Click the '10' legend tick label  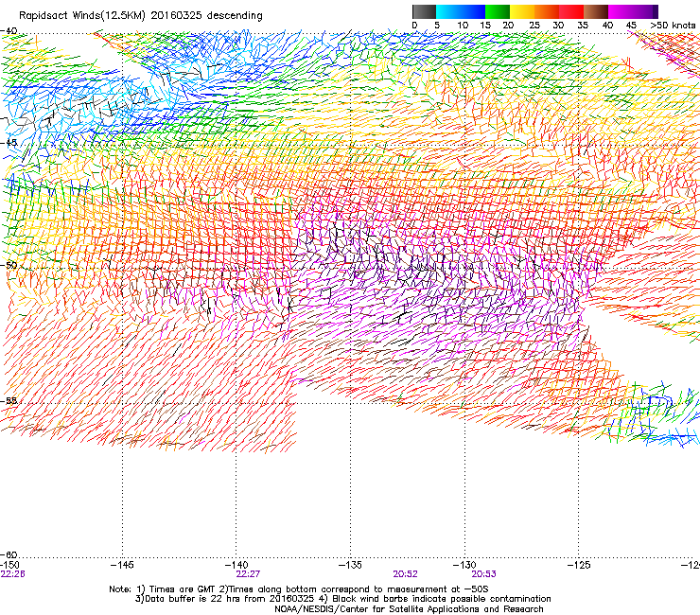coord(463,26)
